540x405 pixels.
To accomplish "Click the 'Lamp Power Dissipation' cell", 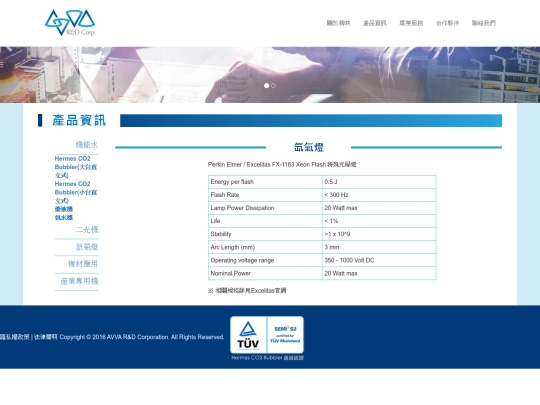I will (x=265, y=208).
